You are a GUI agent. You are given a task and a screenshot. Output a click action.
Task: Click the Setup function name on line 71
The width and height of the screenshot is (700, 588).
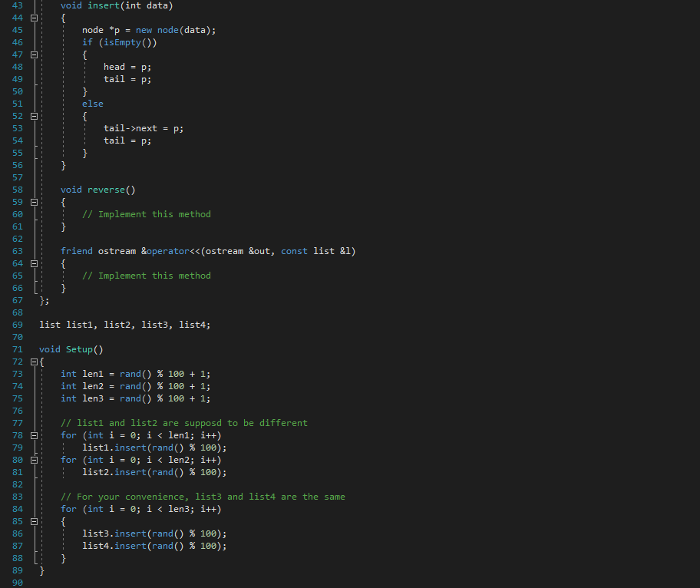click(80, 349)
